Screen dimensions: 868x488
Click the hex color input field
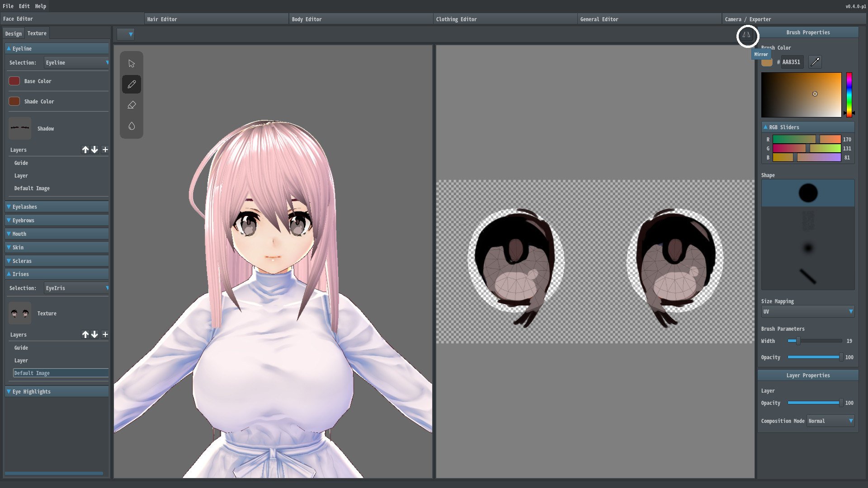point(792,62)
